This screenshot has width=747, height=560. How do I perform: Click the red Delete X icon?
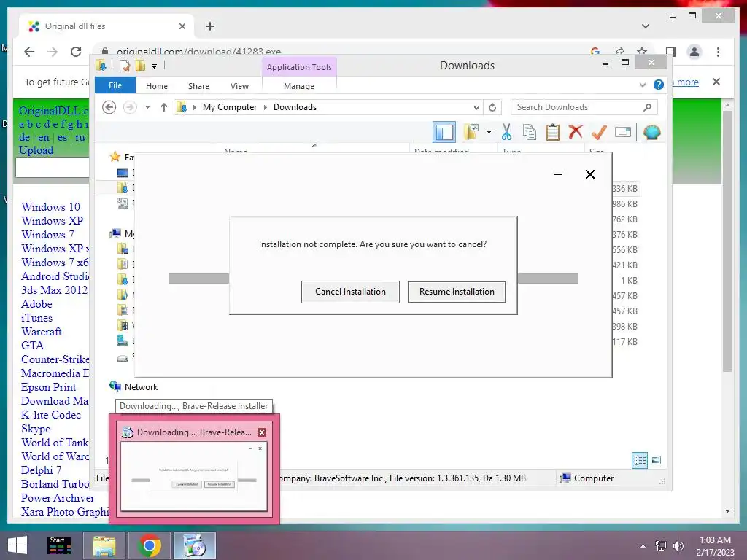[576, 132]
